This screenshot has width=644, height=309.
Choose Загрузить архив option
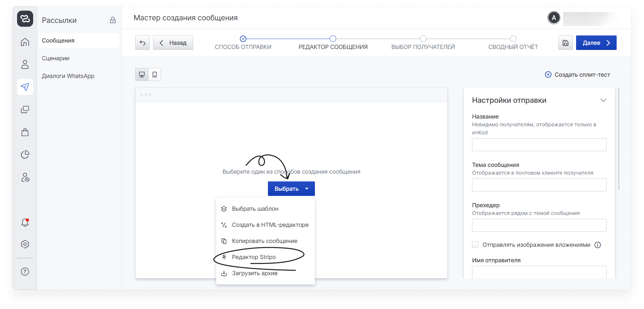click(x=265, y=273)
